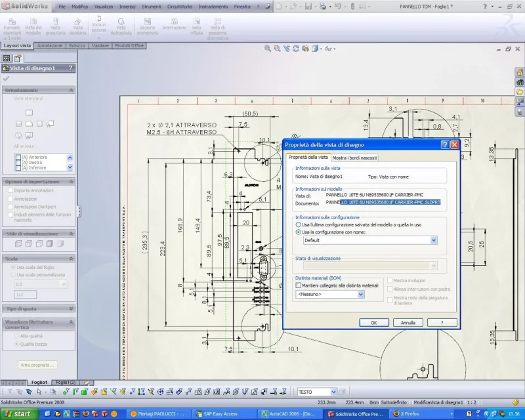Click the green check mark to confirm view
The width and height of the screenshot is (525, 420).
click(6, 79)
